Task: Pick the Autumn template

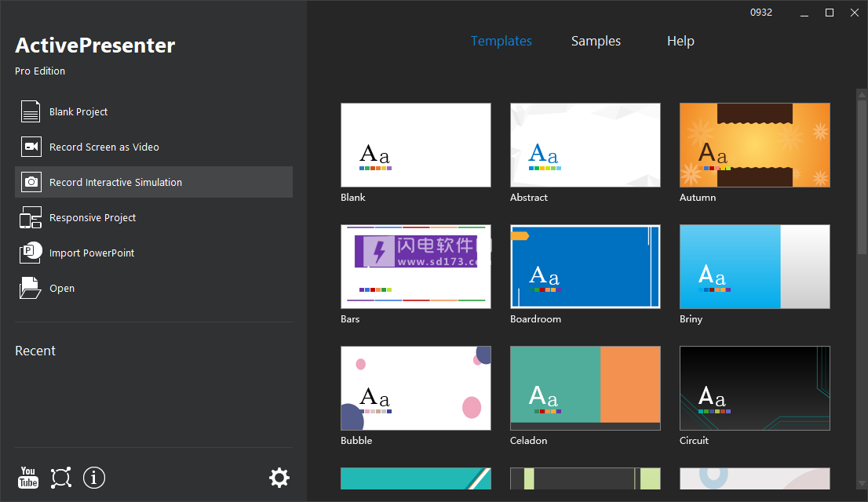Action: (754, 144)
